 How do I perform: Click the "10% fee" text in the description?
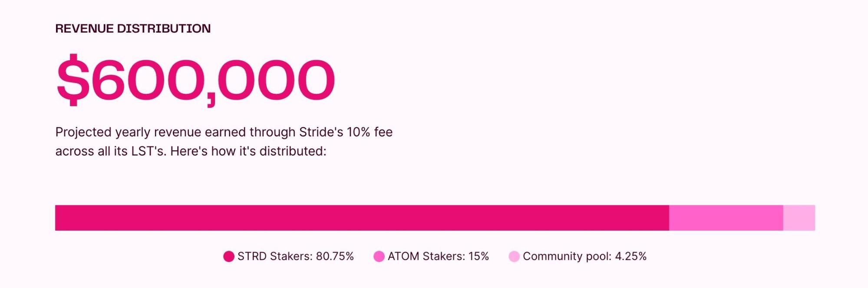[370, 132]
